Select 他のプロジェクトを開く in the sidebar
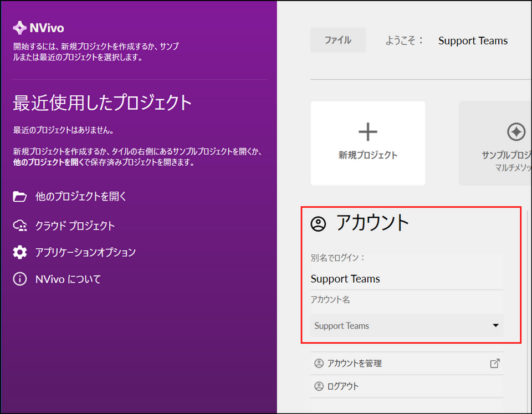Image resolution: width=532 pixels, height=414 pixels. 81,196
